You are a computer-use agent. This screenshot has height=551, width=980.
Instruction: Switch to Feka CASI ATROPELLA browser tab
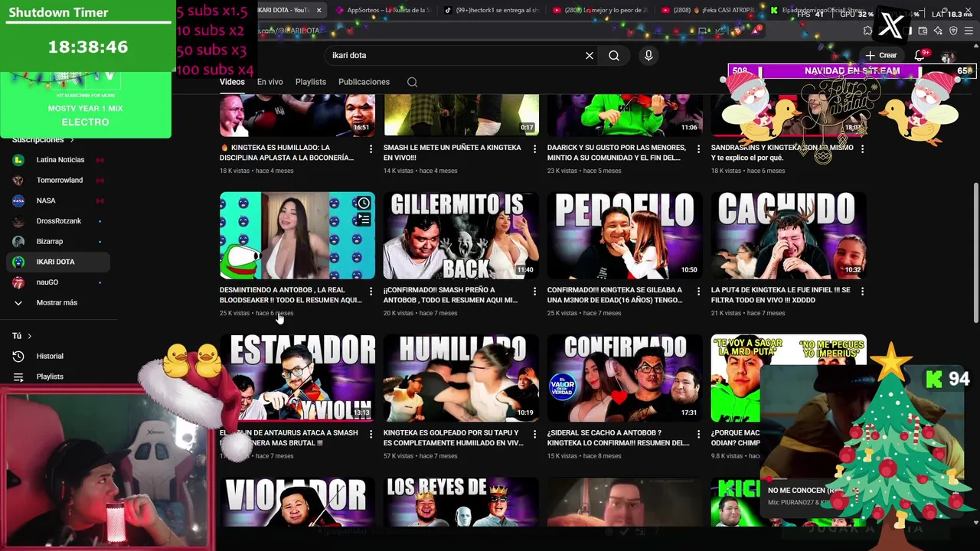[708, 11]
